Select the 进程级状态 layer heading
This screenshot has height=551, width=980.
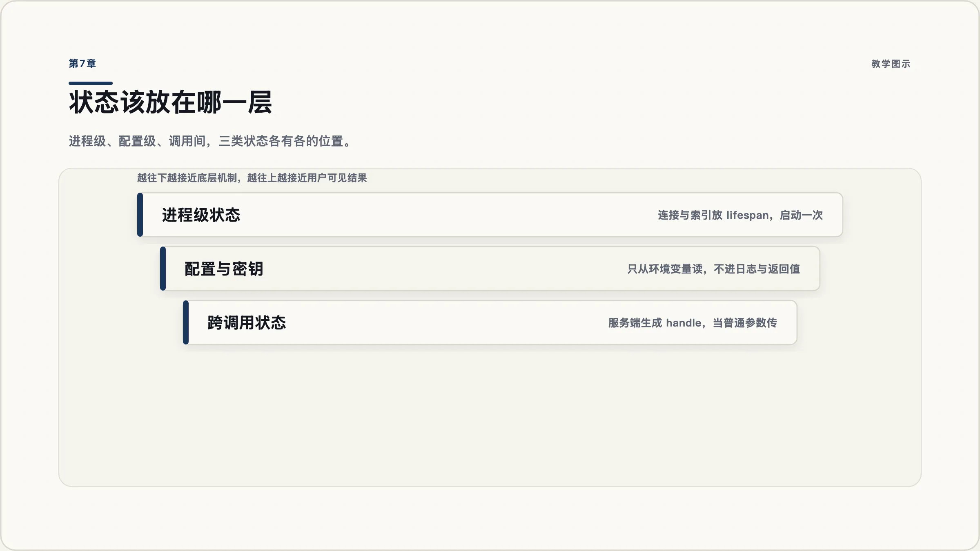click(x=201, y=215)
